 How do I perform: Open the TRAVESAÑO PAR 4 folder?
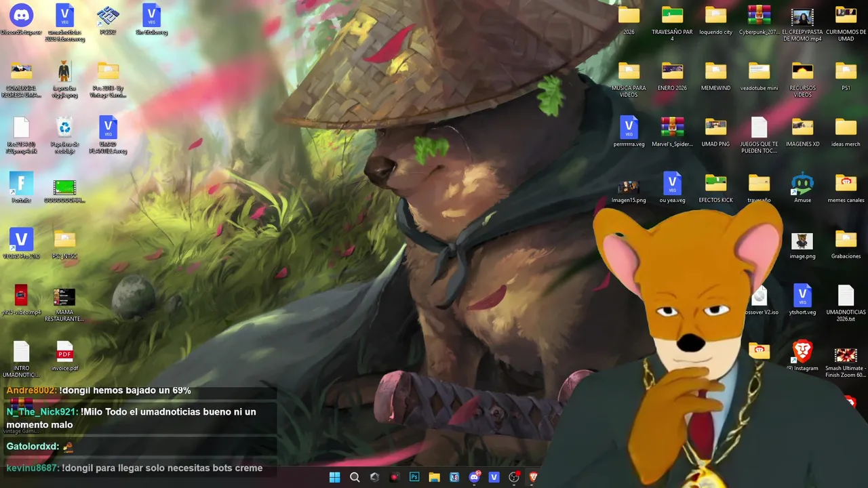click(672, 22)
